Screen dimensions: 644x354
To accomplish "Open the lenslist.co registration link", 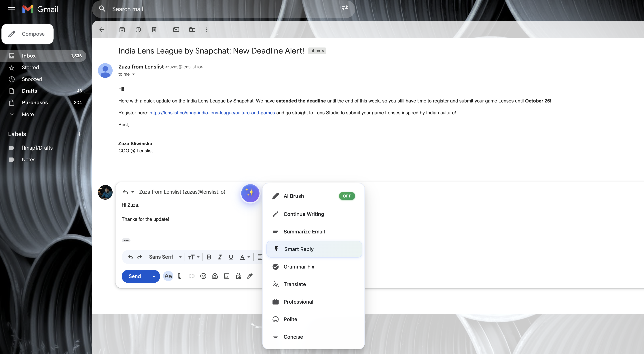I will (212, 113).
